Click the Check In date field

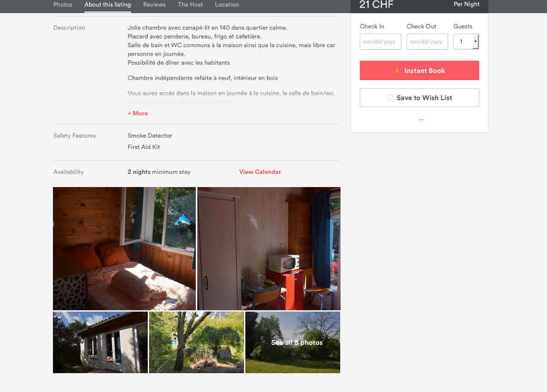381,42
